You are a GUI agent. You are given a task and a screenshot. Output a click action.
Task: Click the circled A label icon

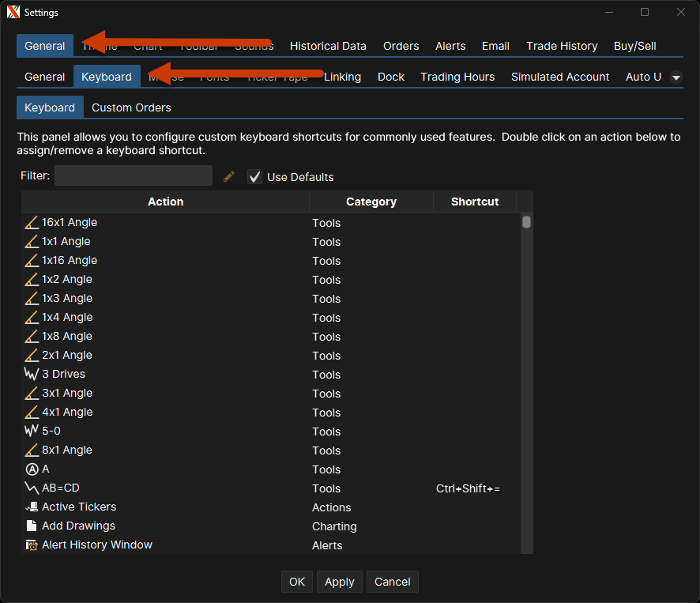pyautogui.click(x=32, y=469)
